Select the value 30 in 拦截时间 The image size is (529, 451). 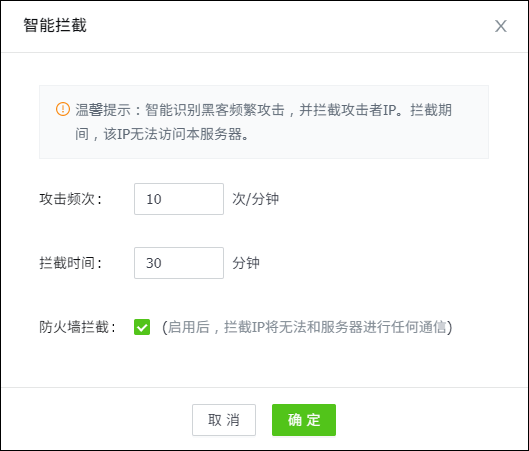(x=154, y=263)
